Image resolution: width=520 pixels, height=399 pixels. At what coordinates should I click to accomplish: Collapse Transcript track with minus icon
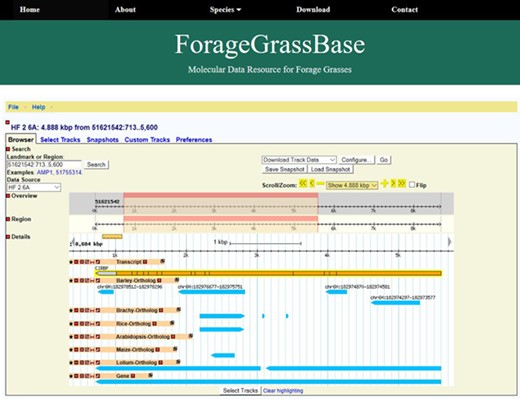(x=76, y=262)
